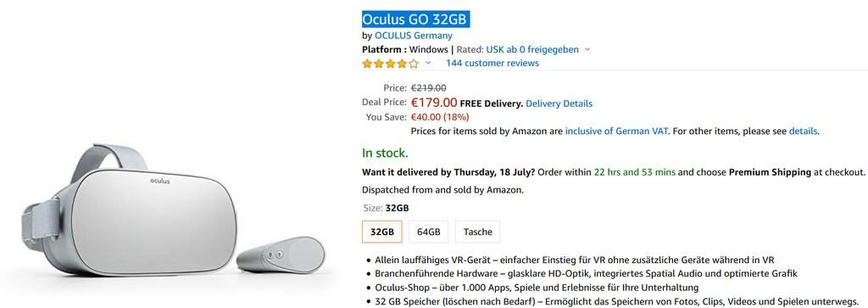Click the oculus logo on the headset

[160, 181]
